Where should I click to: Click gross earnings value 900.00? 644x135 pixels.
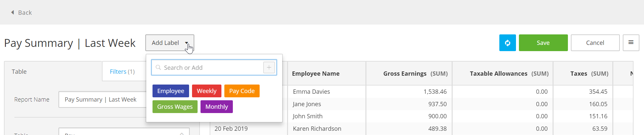[x=437, y=116]
